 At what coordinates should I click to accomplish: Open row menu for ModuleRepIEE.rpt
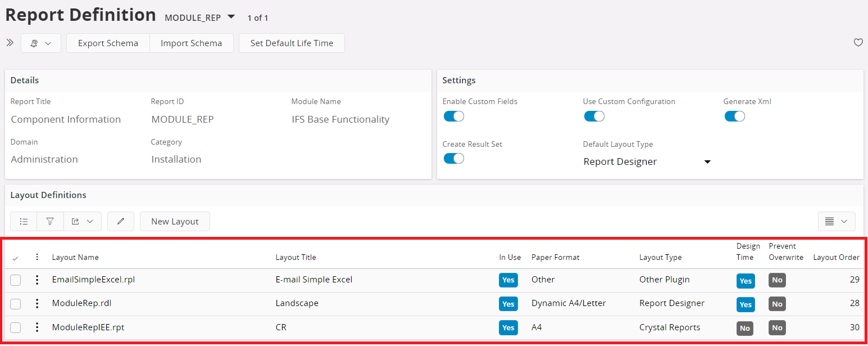click(x=37, y=327)
